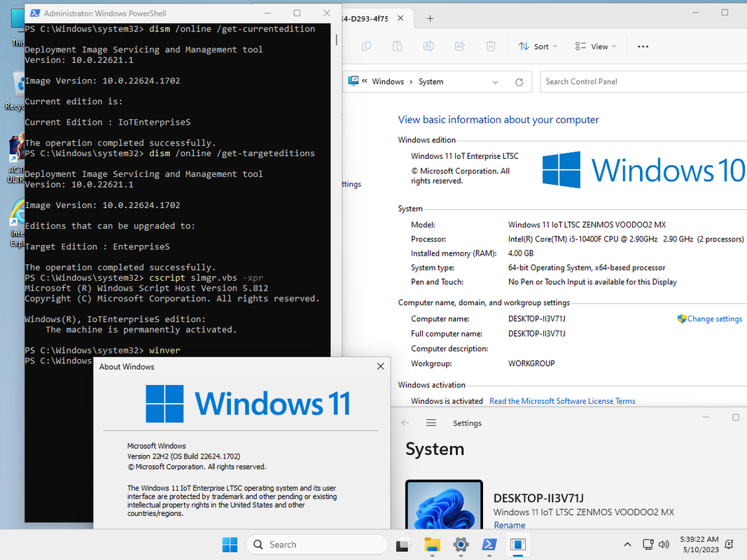Click the Share icon in Explorer toolbar
747x560 pixels.
(x=460, y=46)
